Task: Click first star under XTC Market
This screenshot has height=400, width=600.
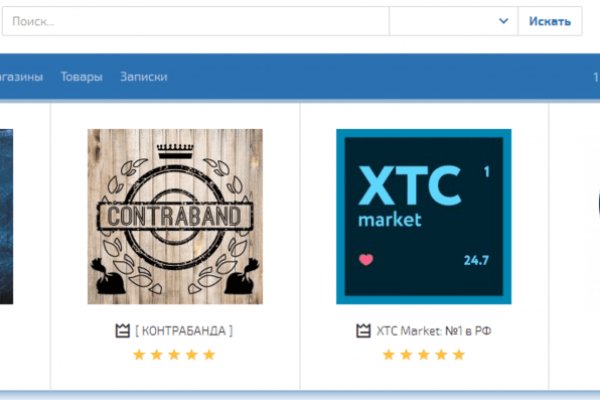Action: click(388, 354)
